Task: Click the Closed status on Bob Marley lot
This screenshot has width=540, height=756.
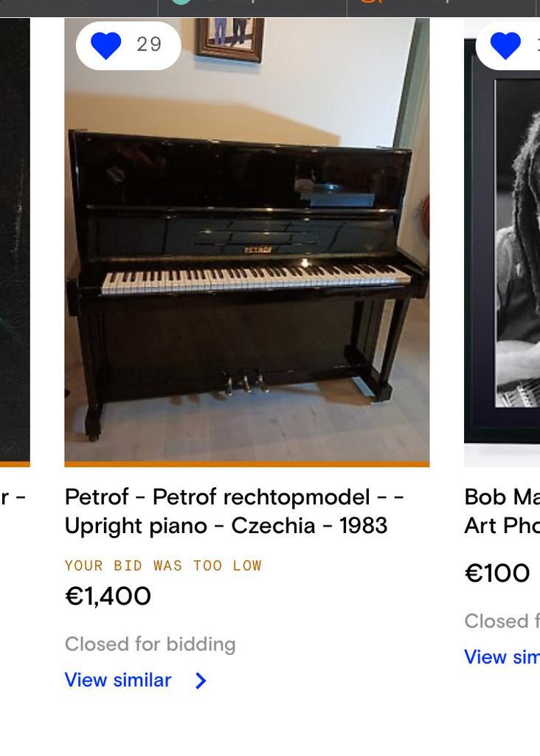Action: pos(502,621)
